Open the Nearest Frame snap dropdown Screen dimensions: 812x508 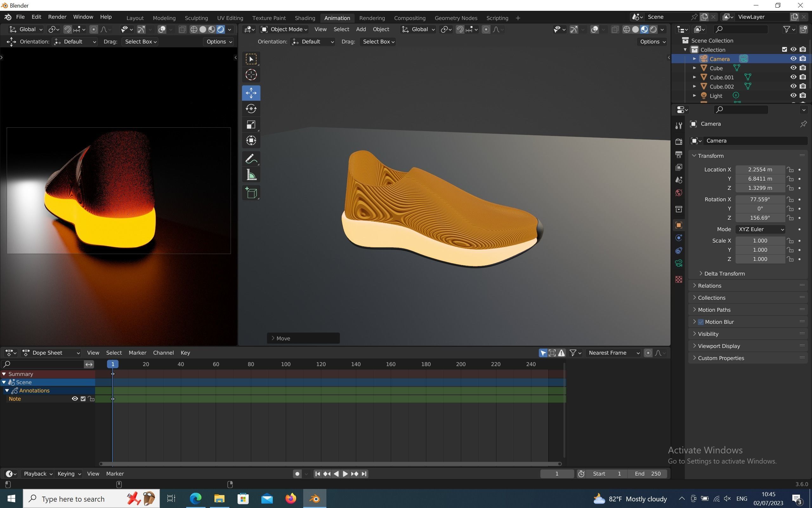tap(613, 353)
